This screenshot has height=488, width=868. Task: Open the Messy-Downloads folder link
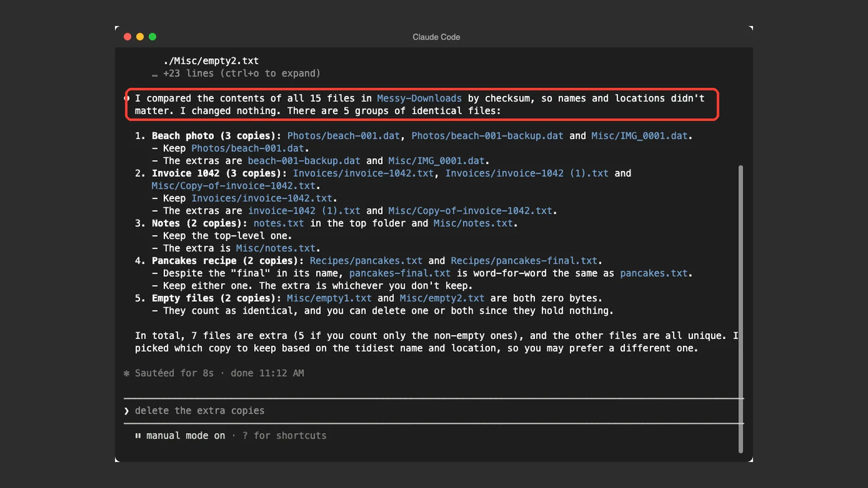click(419, 98)
